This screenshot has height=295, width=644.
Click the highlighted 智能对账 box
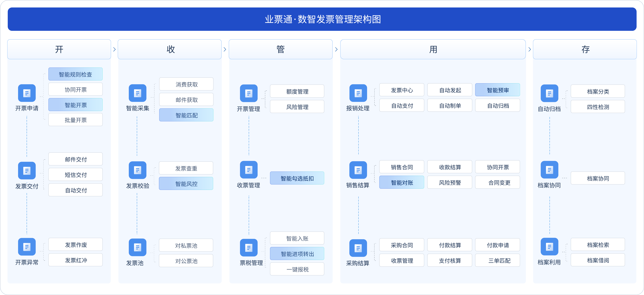tap(402, 183)
